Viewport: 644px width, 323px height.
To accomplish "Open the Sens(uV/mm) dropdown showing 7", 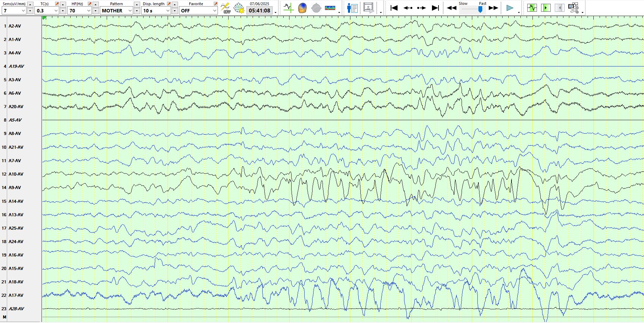I will click(14, 11).
